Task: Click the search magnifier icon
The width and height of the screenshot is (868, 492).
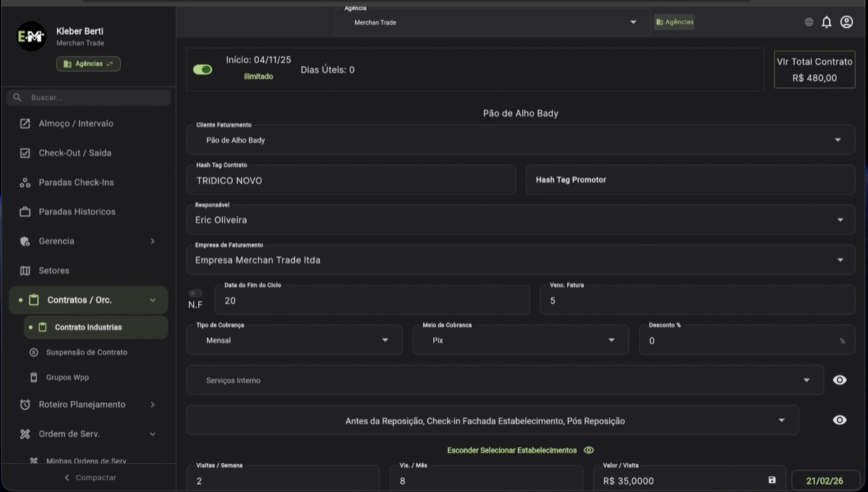Action: [18, 98]
